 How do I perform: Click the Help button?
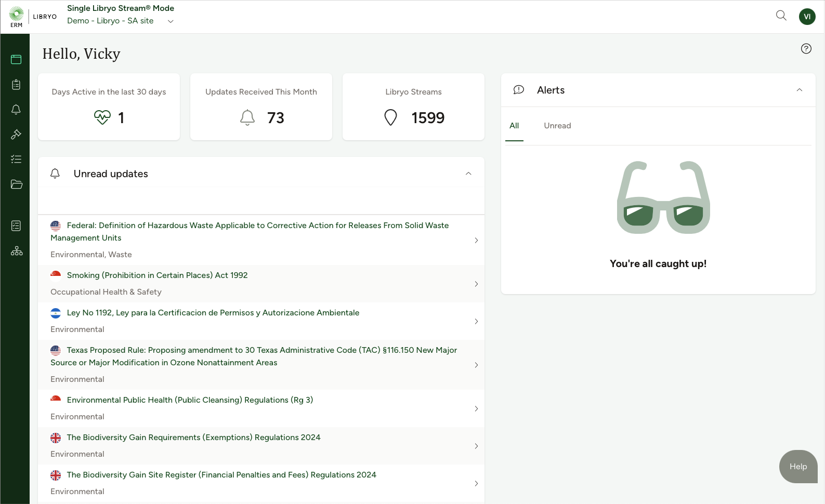798,467
